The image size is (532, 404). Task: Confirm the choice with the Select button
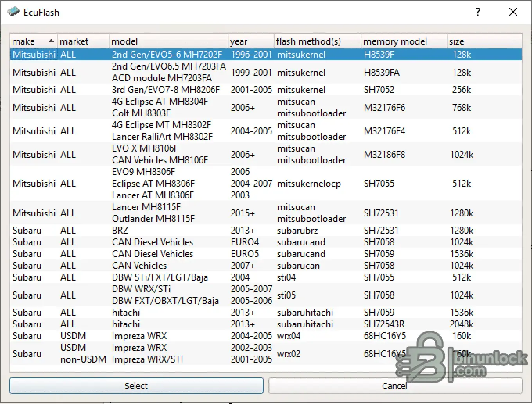tap(136, 386)
